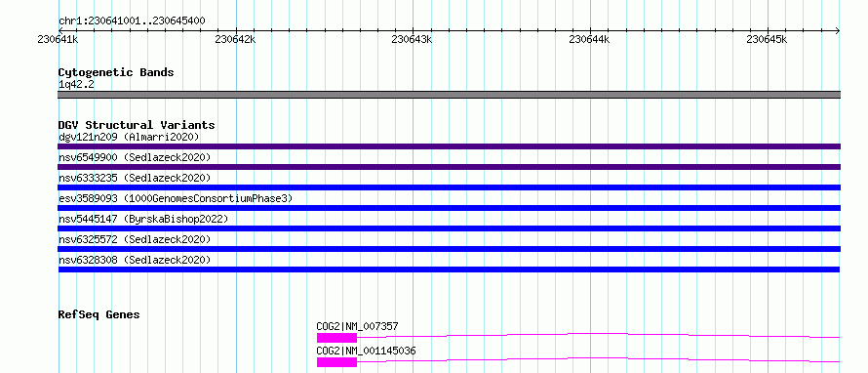
Task: Select the magenta exon block of COG2|NM_001145036
Action: [x=336, y=362]
